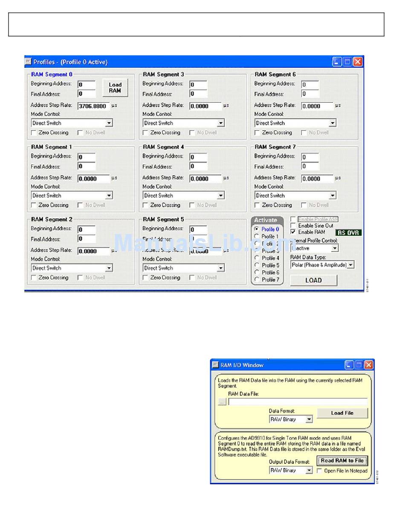Click the RS OVR indicator

pyautogui.click(x=348, y=233)
